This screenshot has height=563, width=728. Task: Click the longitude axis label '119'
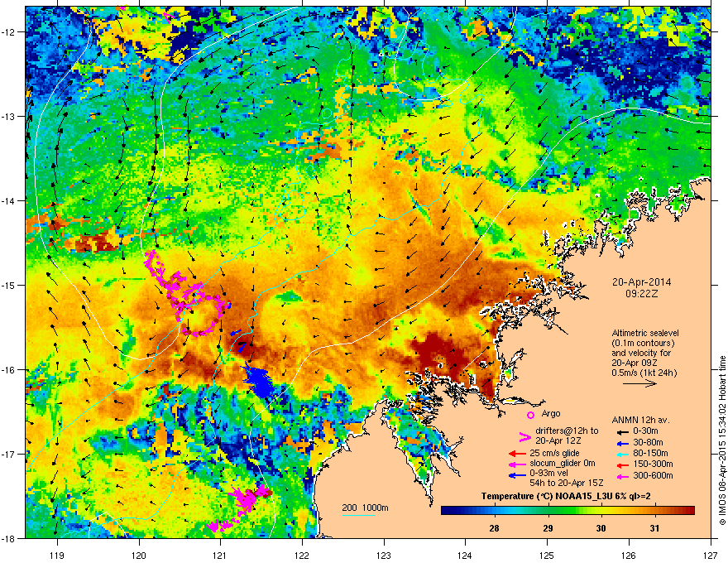[57, 555]
